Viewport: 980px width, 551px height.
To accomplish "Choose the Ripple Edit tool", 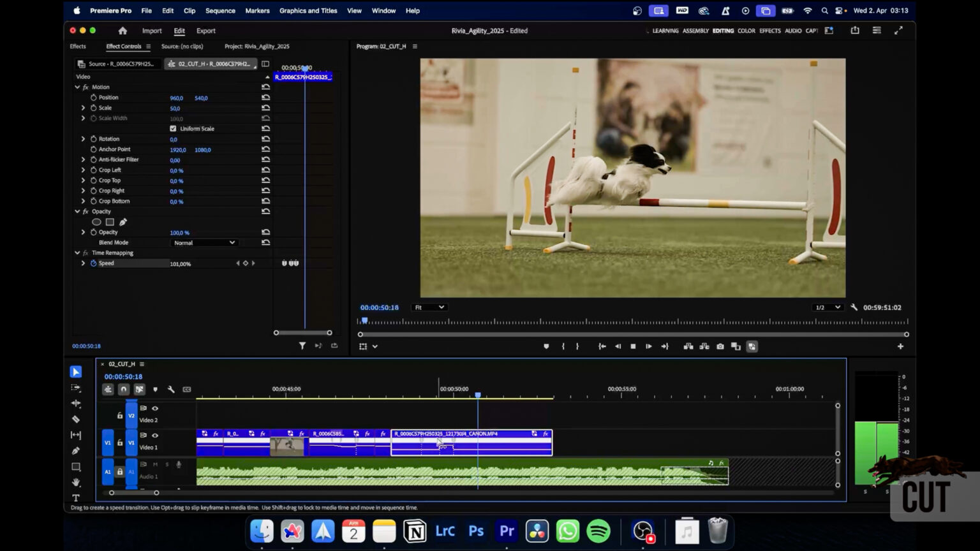I will tap(76, 404).
